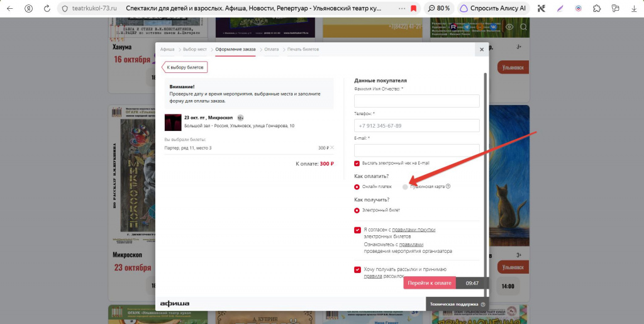Screen dimensions: 644x324
Task: Open the three-dots menu in the address bar
Action: [x=402, y=8]
